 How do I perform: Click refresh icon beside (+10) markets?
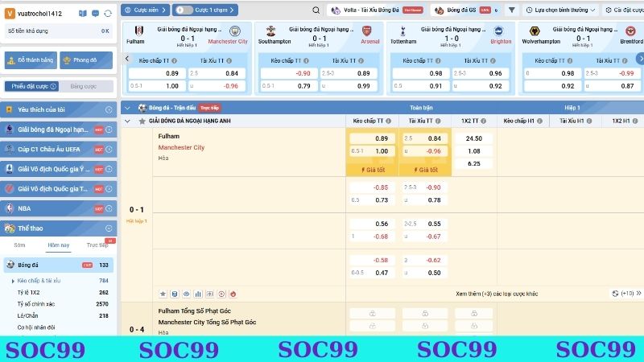click(x=615, y=294)
